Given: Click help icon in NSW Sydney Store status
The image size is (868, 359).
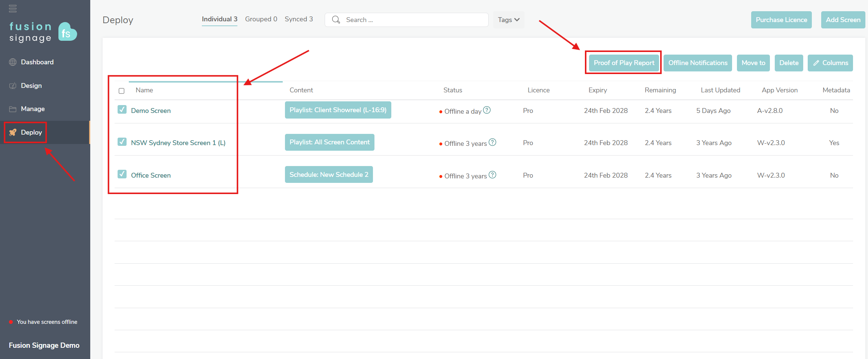Looking at the screenshot, I should point(492,142).
